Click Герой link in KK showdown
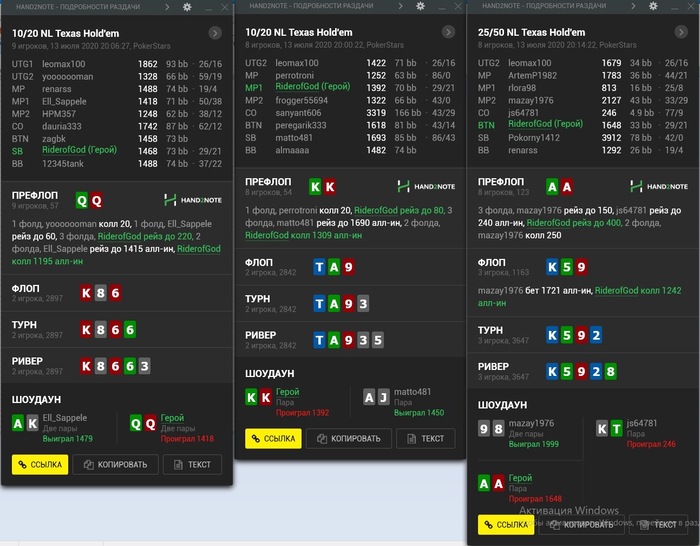The height and width of the screenshot is (546, 700). pos(288,392)
